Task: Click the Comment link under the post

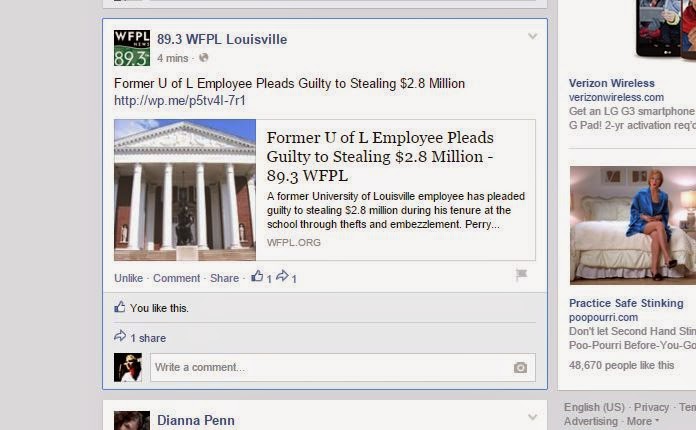Action: (x=177, y=278)
